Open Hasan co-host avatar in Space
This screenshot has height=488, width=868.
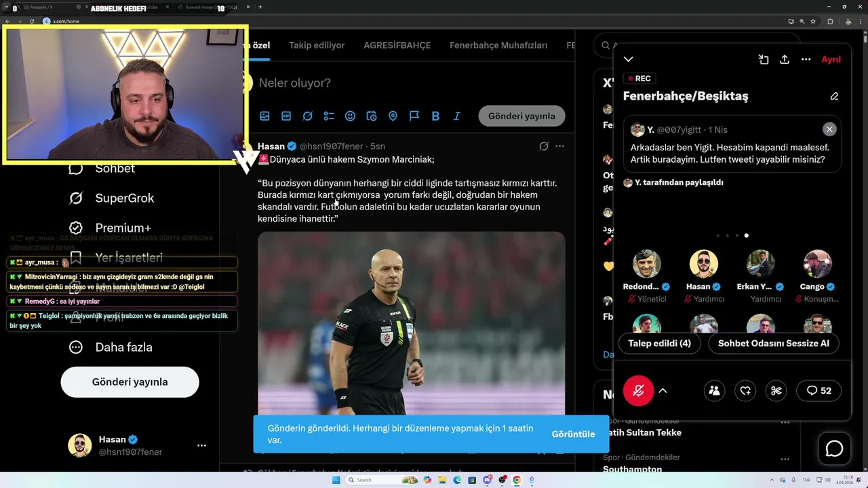click(704, 264)
